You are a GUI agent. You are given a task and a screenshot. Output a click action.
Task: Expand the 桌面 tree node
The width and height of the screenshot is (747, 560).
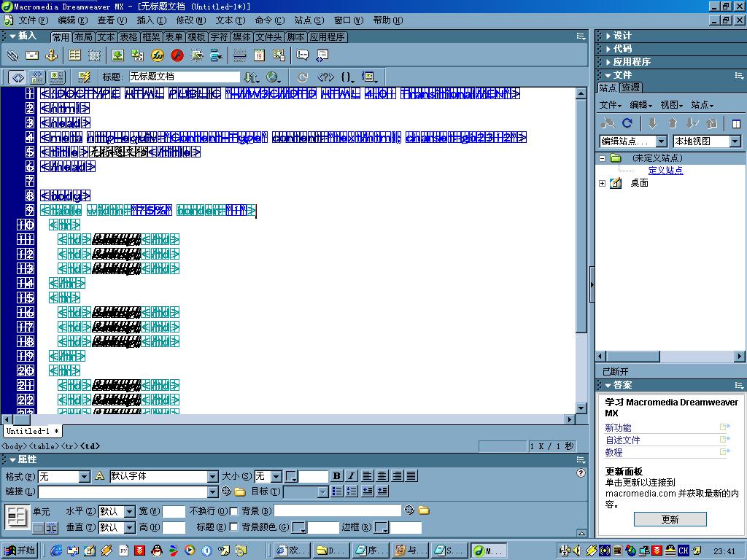(602, 183)
